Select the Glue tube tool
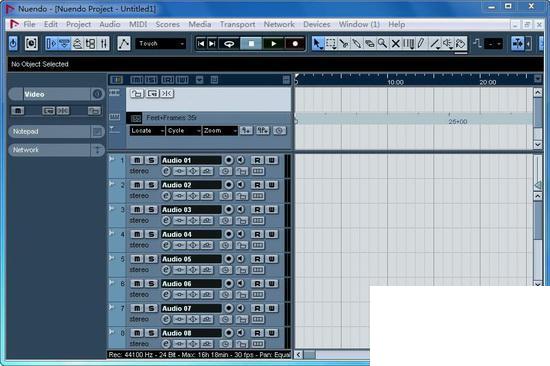Viewport: 550px width, 366px height. (357, 44)
